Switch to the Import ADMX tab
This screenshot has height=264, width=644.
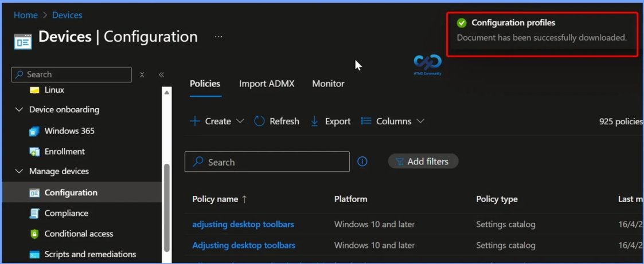[267, 84]
